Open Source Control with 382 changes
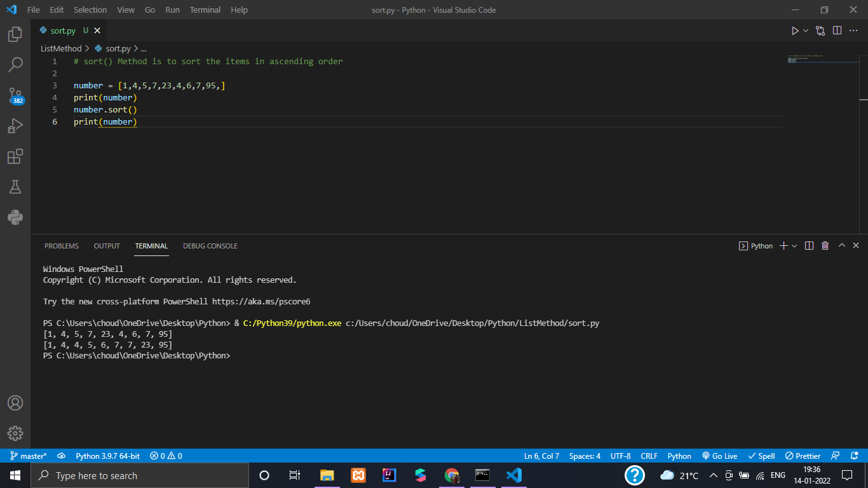This screenshot has height=488, width=868. 15,95
